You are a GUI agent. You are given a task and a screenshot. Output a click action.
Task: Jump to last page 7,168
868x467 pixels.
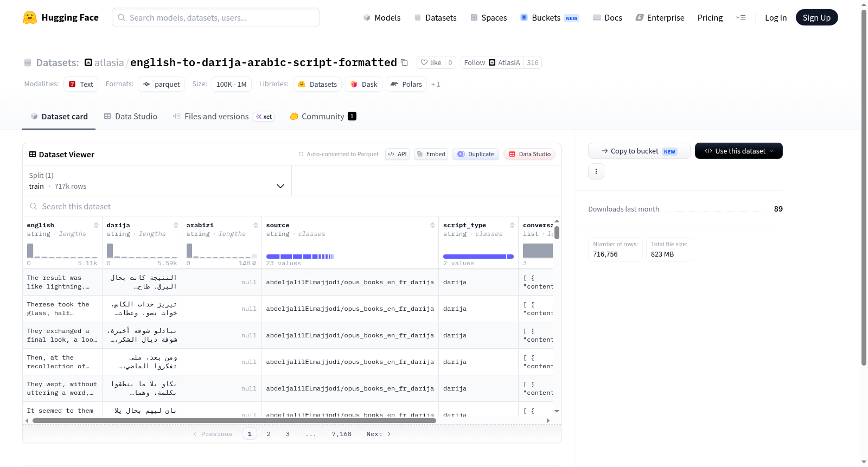[x=342, y=434]
